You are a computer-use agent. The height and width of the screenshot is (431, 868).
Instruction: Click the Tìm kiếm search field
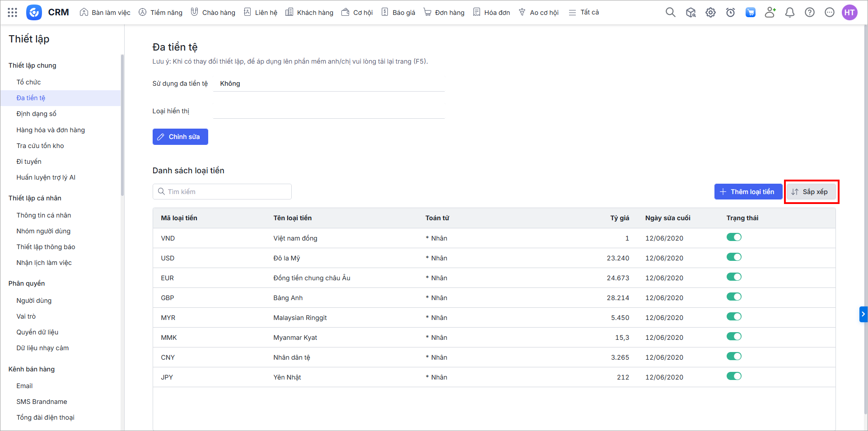click(x=222, y=192)
